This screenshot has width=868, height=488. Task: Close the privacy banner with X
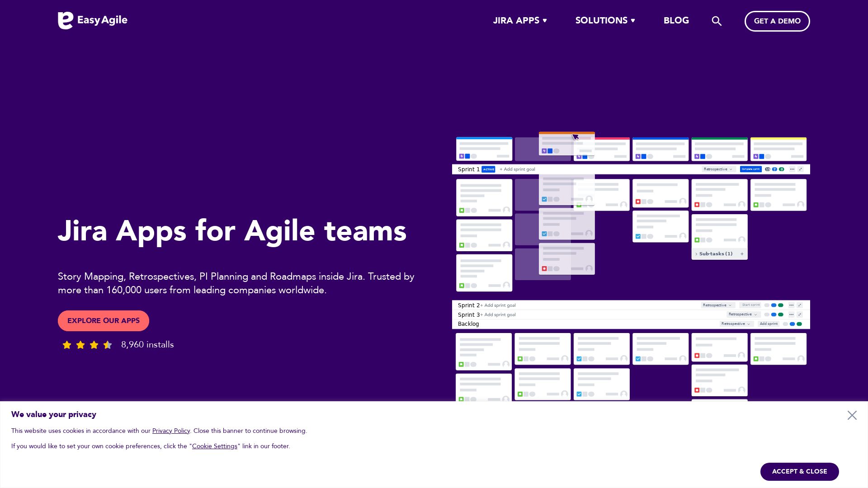[x=852, y=415]
